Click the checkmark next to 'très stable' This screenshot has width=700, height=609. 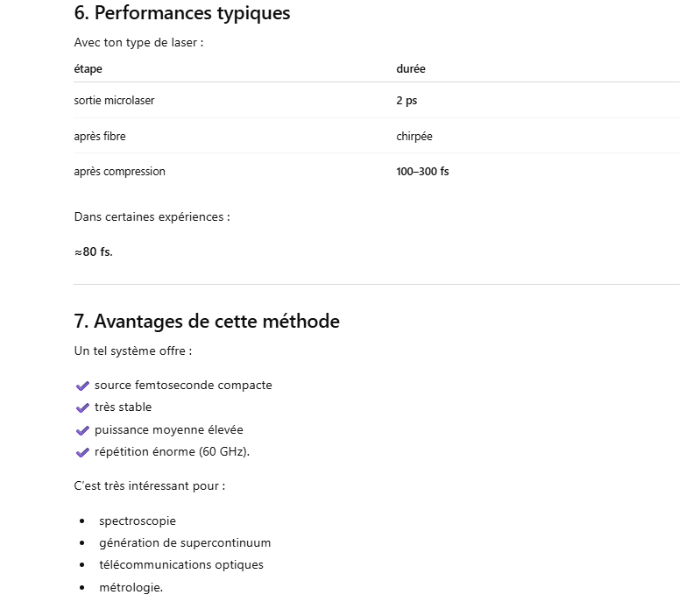[82, 407]
